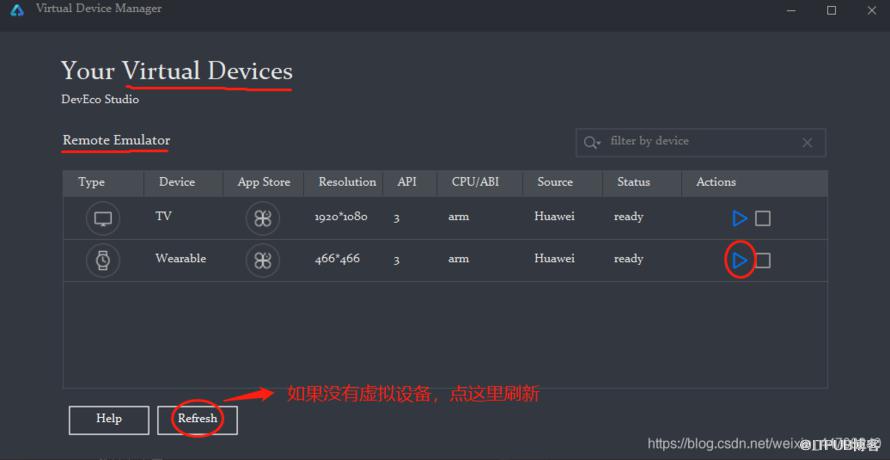This screenshot has width=890, height=460.
Task: Start the TV emulator with play icon
Action: (740, 218)
